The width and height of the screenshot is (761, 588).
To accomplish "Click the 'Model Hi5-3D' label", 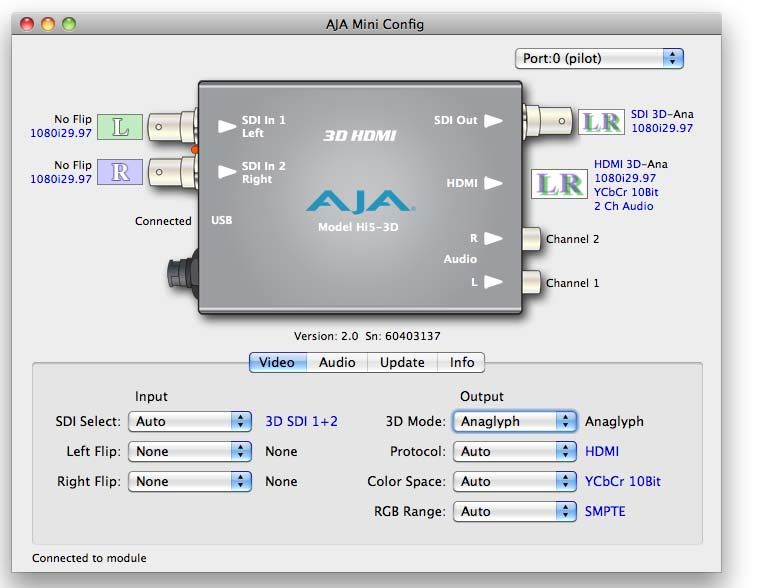I will (358, 227).
